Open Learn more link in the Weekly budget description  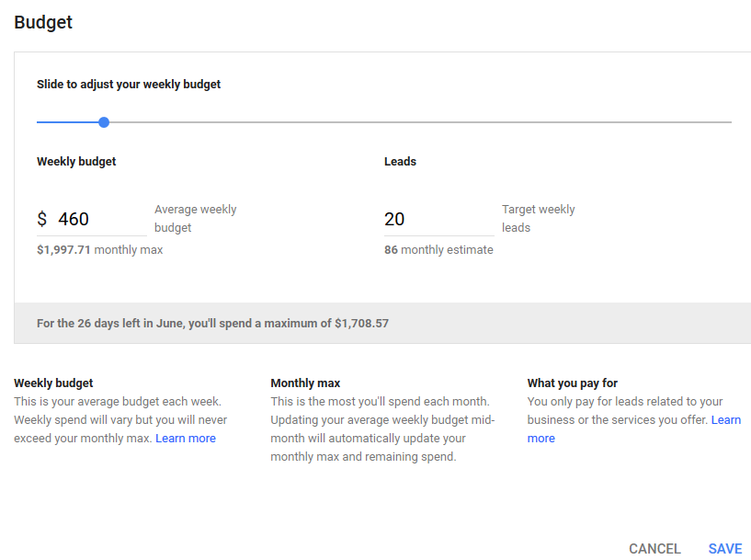tap(186, 439)
